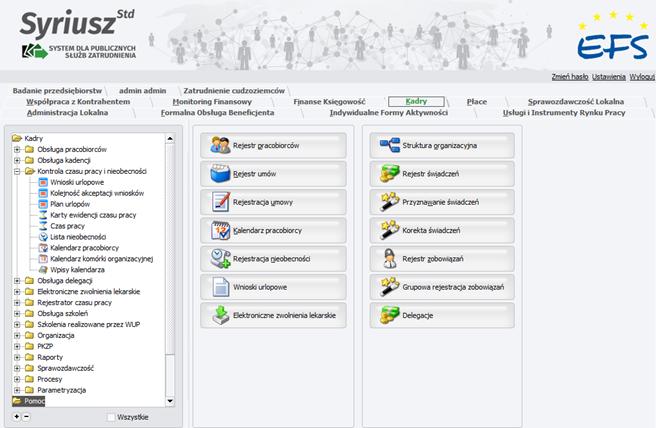Screen dimensions: 656x428
Task: Select Kalendarz komórki organizacyjnej tree icon
Action: pyautogui.click(x=43, y=259)
